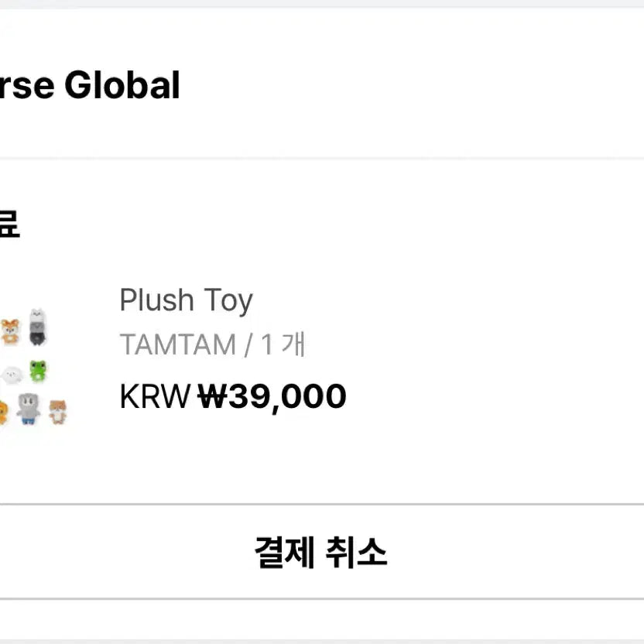Click the white seal plush figure
The width and height of the screenshot is (644, 644).
tap(12, 375)
